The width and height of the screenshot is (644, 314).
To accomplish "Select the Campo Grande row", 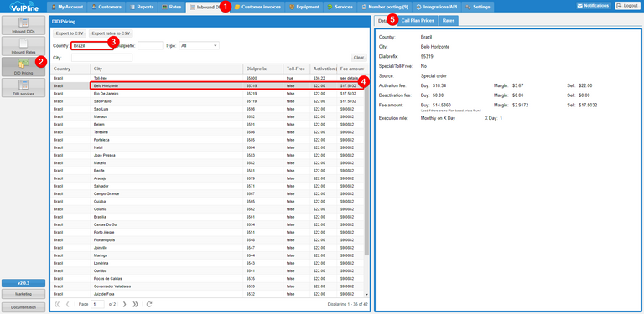I will pos(207,193).
